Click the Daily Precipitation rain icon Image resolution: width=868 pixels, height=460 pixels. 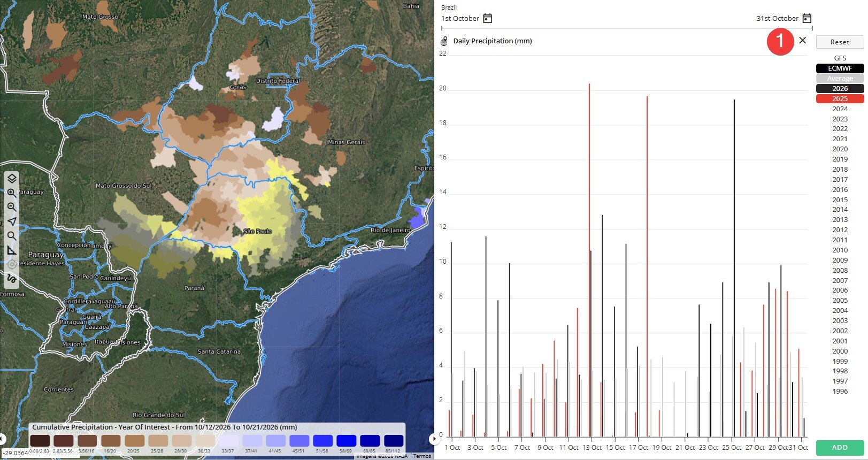pyautogui.click(x=444, y=41)
